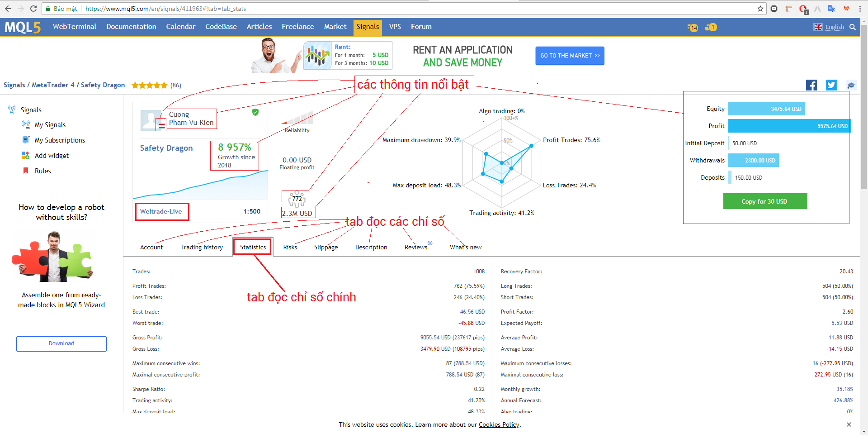
Task: Click the MetaTrader 4 breadcrumb link
Action: [x=53, y=85]
